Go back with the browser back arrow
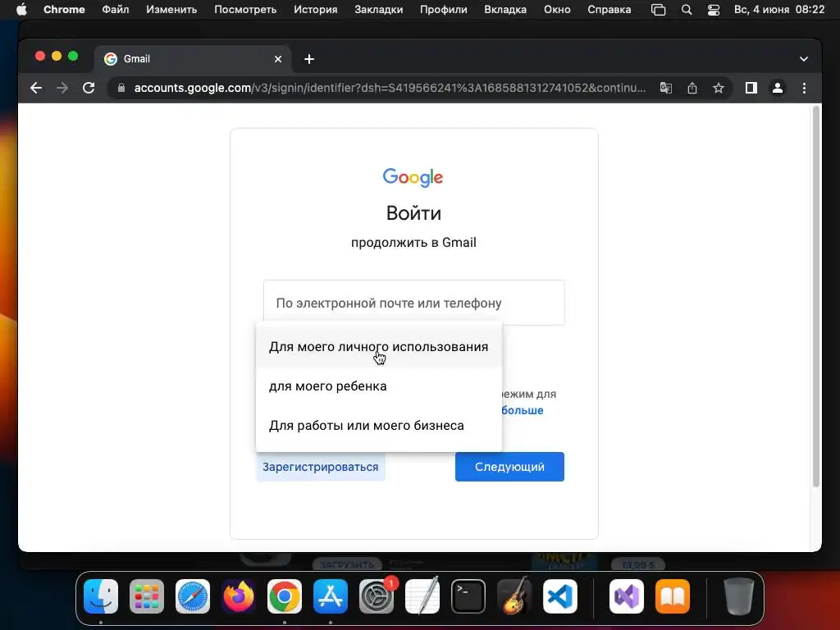 point(36,88)
